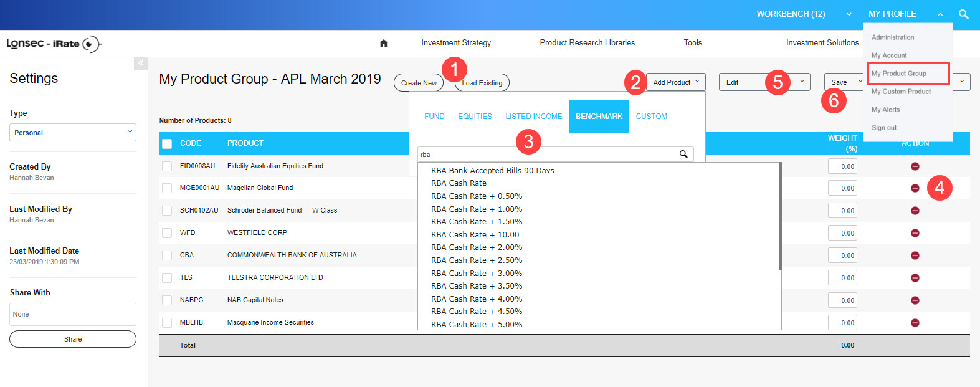Expand the WORKBENCH (12) menu
Image resolution: width=980 pixels, height=387 pixels.
[804, 14]
